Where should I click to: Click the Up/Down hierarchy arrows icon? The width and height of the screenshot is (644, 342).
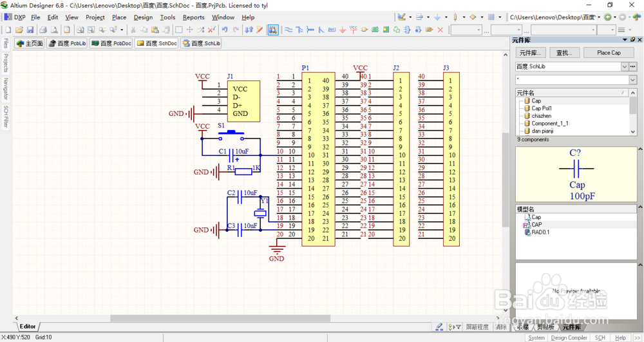point(249,30)
